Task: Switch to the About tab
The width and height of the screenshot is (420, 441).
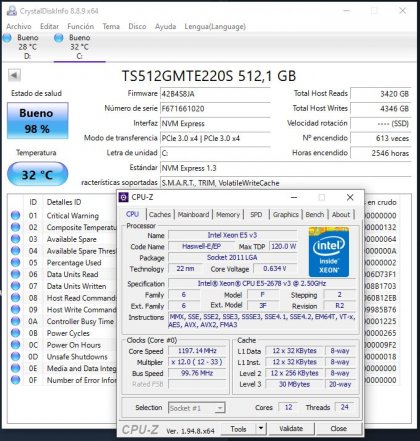Action: 341,214
